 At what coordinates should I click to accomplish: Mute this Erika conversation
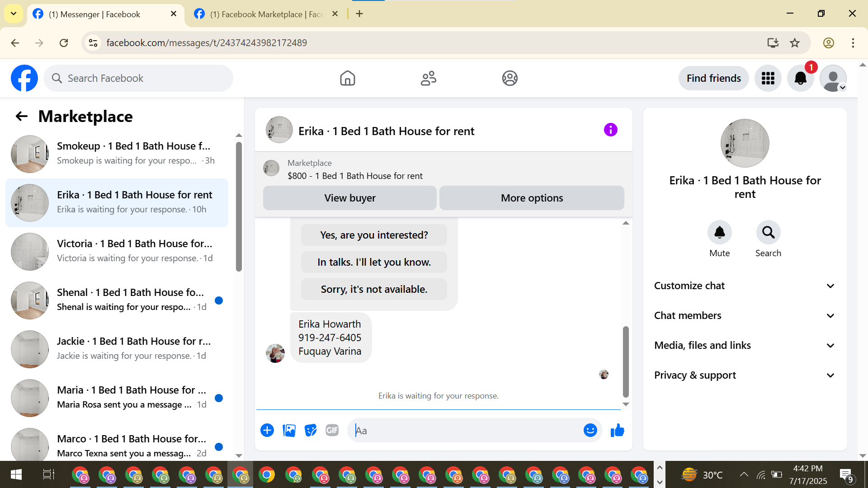[719, 233]
